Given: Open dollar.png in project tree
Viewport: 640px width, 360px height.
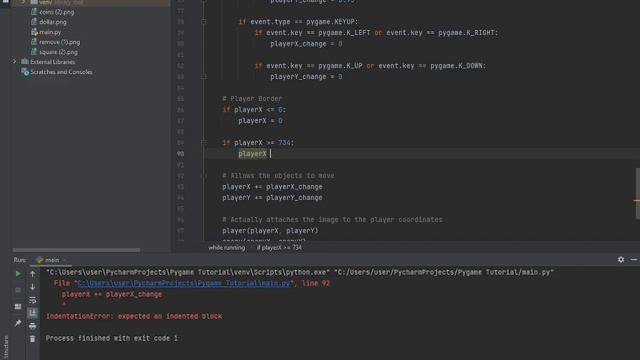Looking at the screenshot, I should point(52,22).
